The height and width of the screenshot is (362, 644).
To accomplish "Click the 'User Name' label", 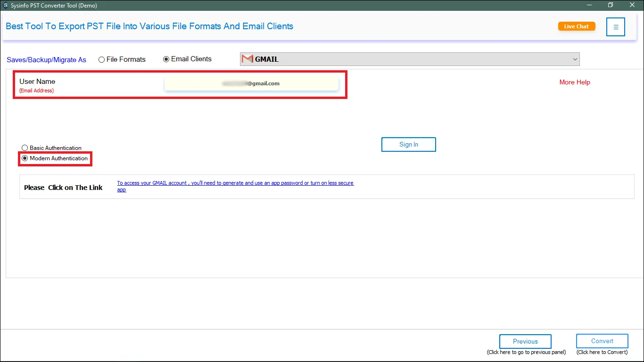I will [x=37, y=82].
